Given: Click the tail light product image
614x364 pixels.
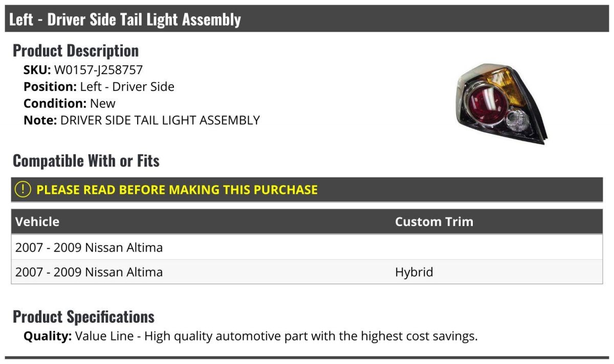Looking at the screenshot, I should [500, 104].
